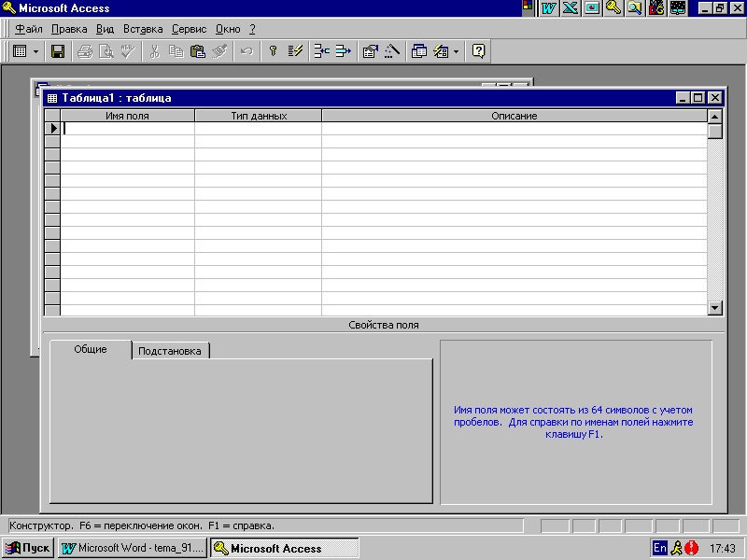This screenshot has width=747, height=560.
Task: Select first row with arrow selector
Action: click(52, 129)
